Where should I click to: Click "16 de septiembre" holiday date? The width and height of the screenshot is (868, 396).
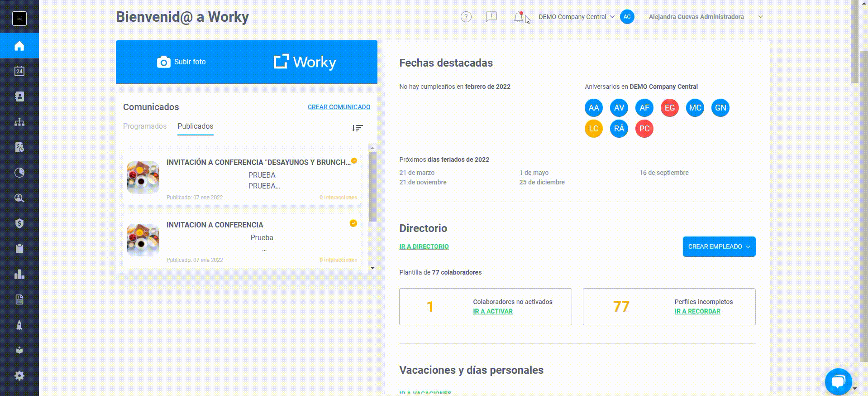coord(664,173)
